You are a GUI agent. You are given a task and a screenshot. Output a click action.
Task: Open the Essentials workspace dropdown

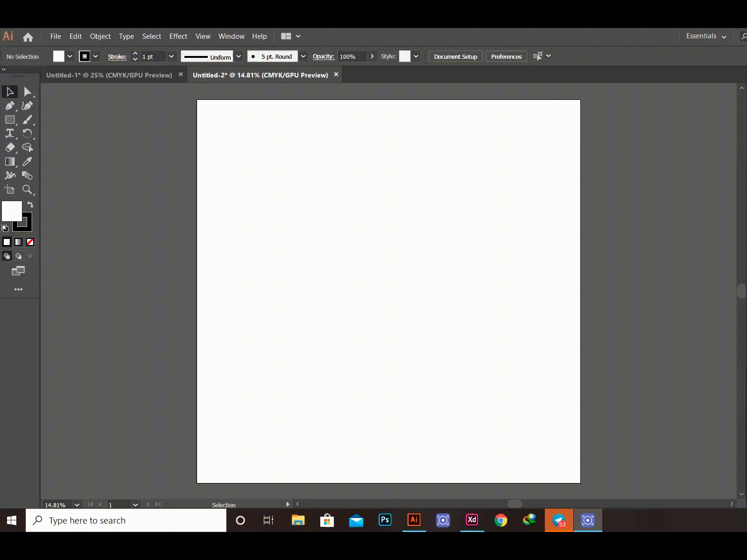pos(706,36)
